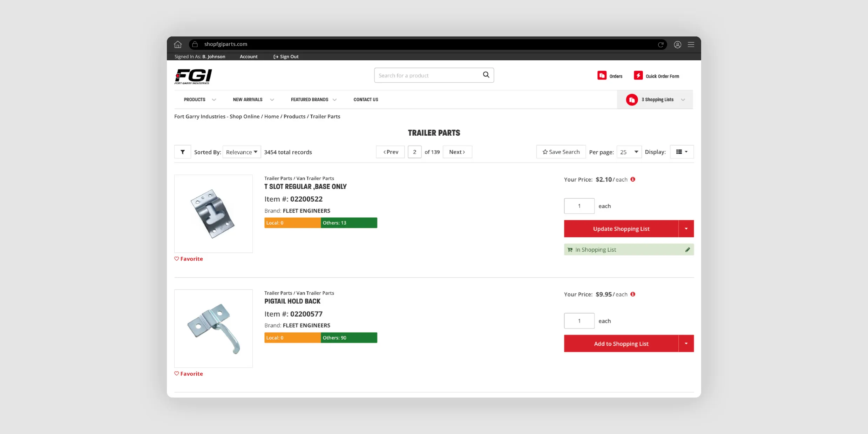Go to next page with Next
The width and height of the screenshot is (868, 434).
(457, 152)
